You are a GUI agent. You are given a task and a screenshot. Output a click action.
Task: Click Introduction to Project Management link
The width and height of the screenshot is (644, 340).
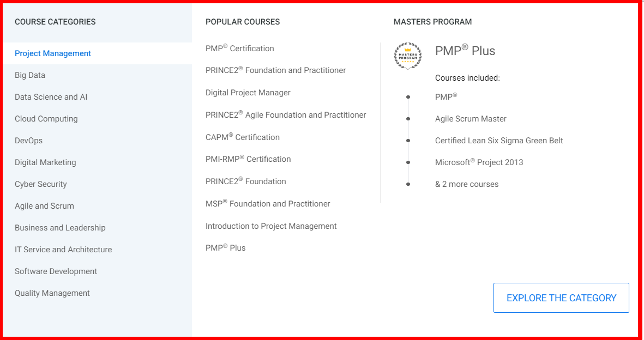coord(271,226)
